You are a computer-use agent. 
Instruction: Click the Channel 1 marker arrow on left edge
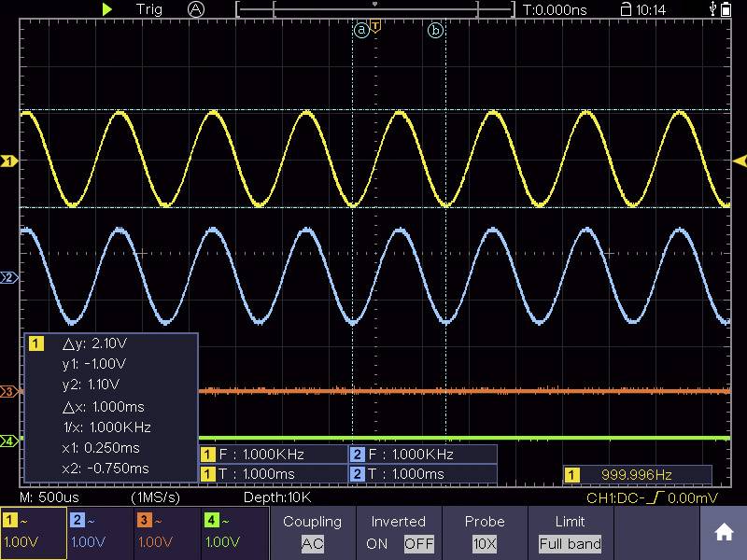(x=7, y=159)
